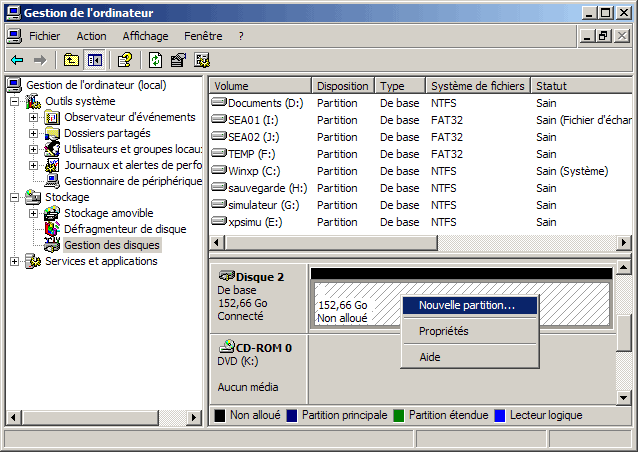This screenshot has height=452, width=638.
Task: Choose Nouvelle partition from context menu
Action: [467, 305]
